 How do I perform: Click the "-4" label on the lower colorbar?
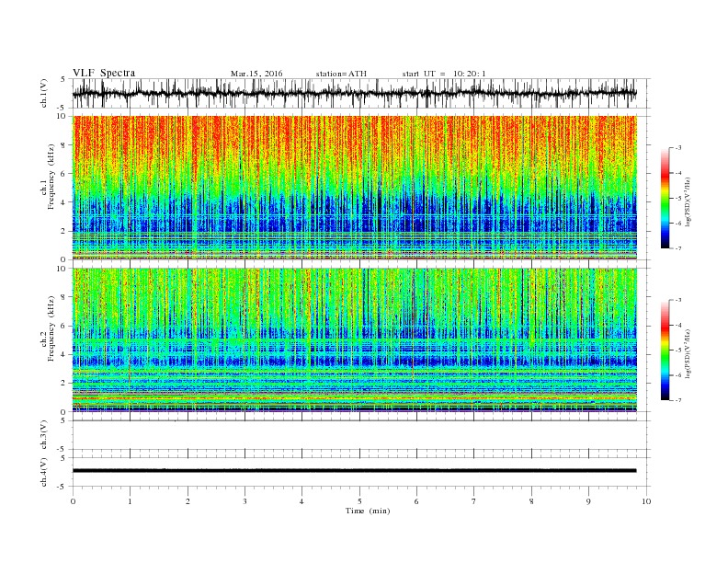pyautogui.click(x=677, y=325)
